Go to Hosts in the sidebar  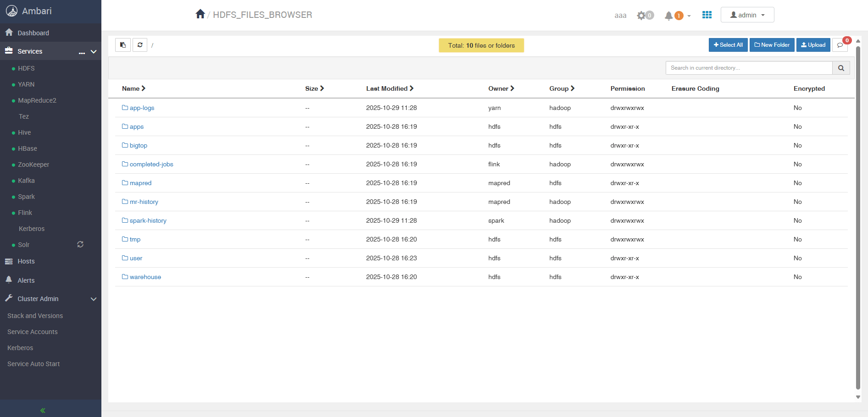26,261
